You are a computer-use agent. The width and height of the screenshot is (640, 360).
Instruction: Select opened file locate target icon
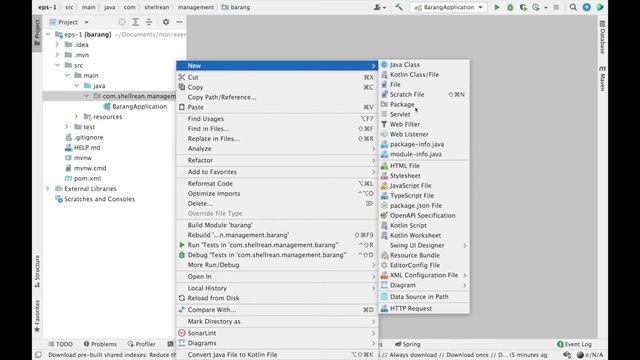pyautogui.click(x=122, y=22)
